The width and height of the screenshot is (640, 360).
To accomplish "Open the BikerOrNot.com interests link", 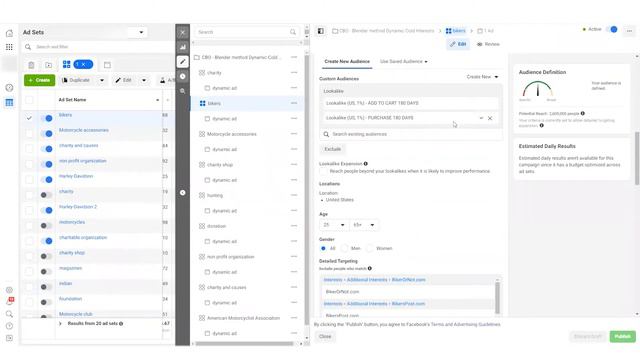I will [x=374, y=280].
